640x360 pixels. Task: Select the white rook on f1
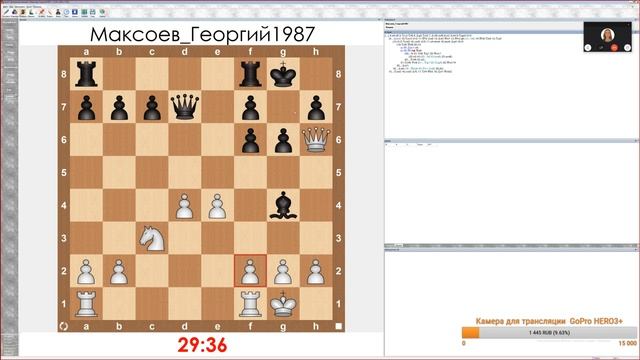(250, 304)
